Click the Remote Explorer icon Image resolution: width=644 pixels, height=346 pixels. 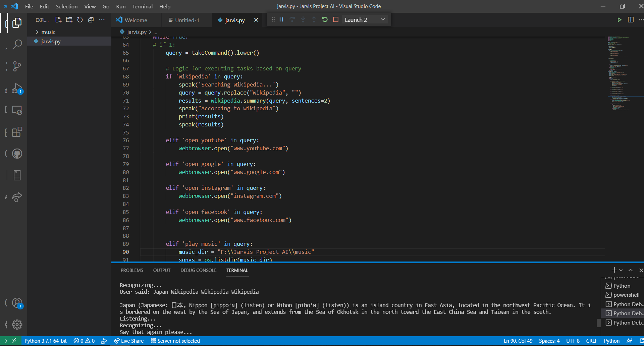coord(17,110)
